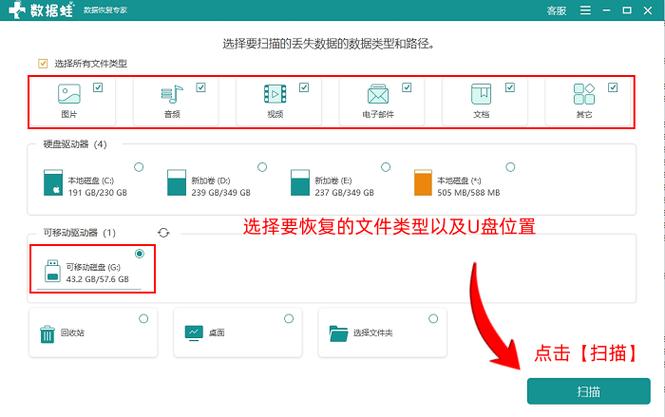Click the 图片 (pictures) file type icon
665x417 pixels.
point(69,94)
